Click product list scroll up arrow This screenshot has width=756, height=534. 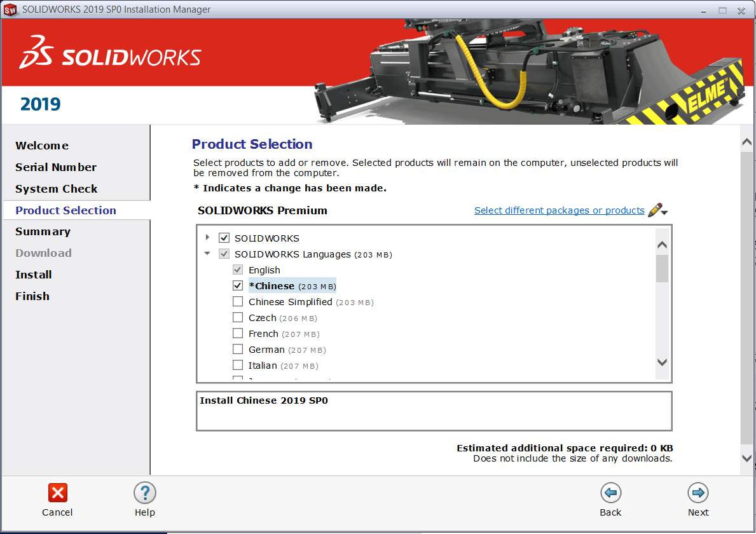(662, 244)
